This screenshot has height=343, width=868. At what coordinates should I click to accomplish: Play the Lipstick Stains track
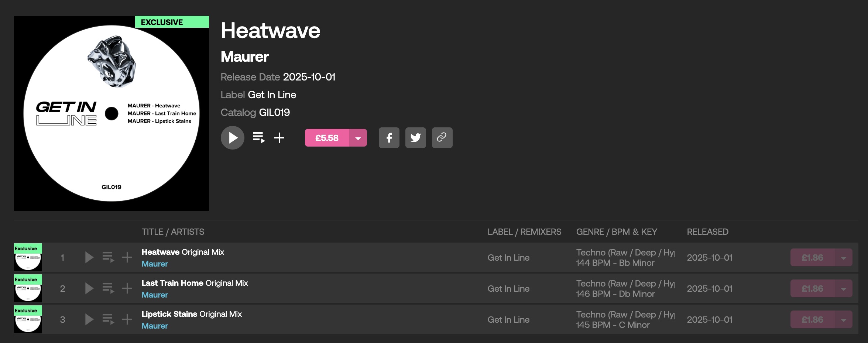point(89,319)
